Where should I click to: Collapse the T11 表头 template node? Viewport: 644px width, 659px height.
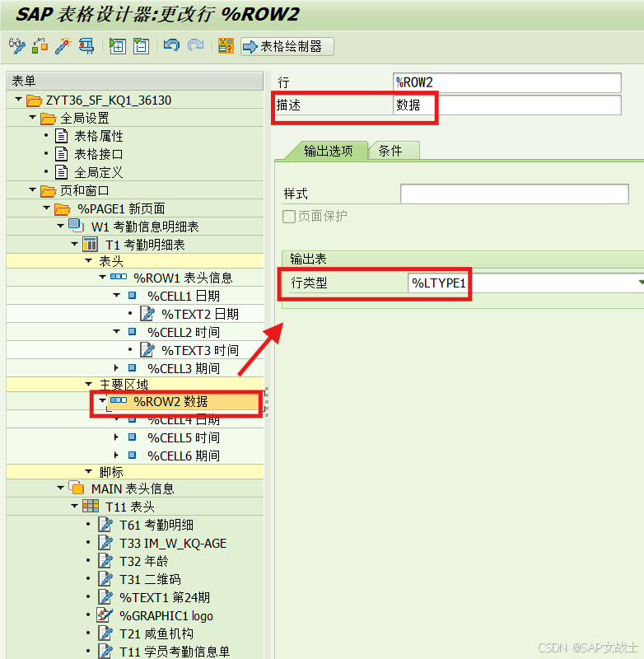[75, 506]
